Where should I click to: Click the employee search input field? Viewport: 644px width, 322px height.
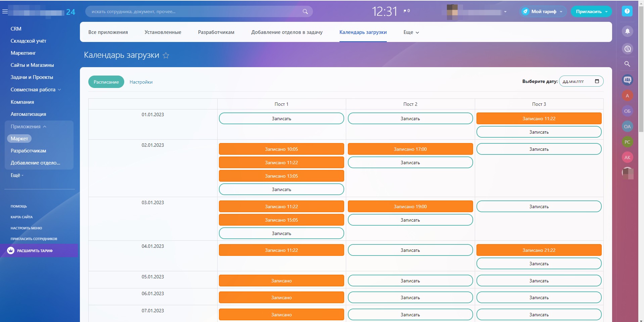(195, 11)
